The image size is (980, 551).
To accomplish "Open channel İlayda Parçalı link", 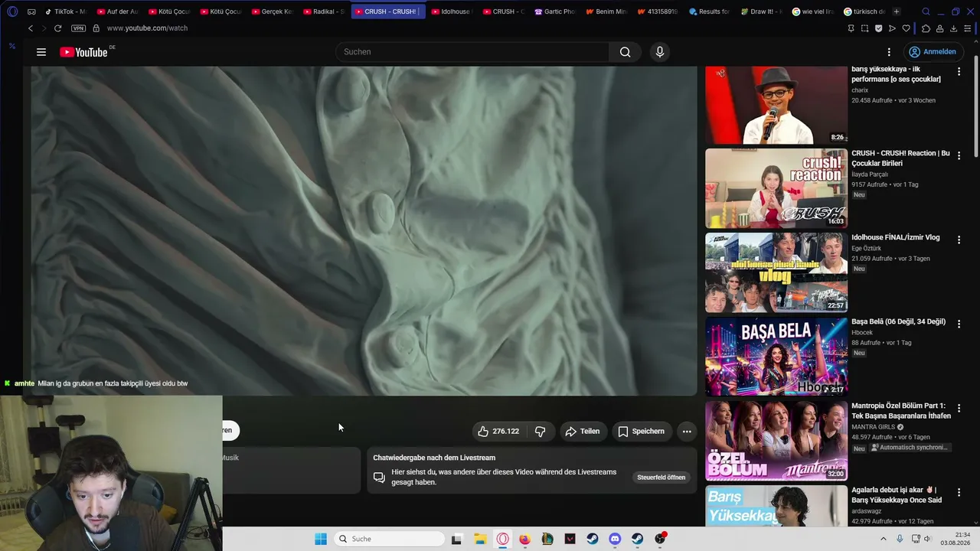I will point(870,174).
